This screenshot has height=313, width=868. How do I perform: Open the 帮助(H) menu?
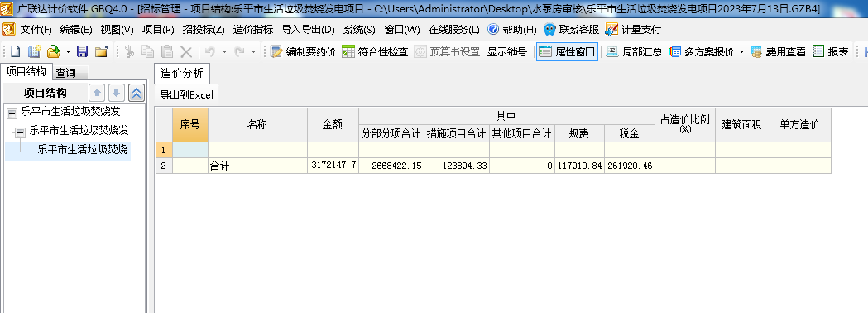[512, 30]
